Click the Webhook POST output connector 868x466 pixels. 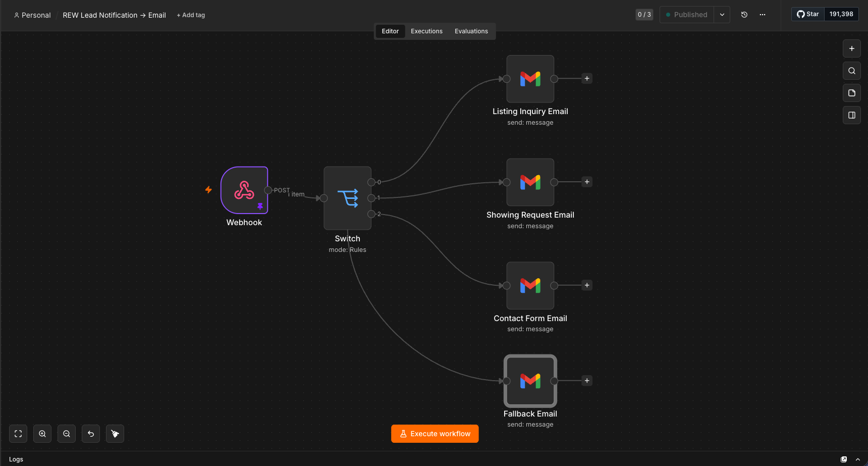(x=268, y=190)
